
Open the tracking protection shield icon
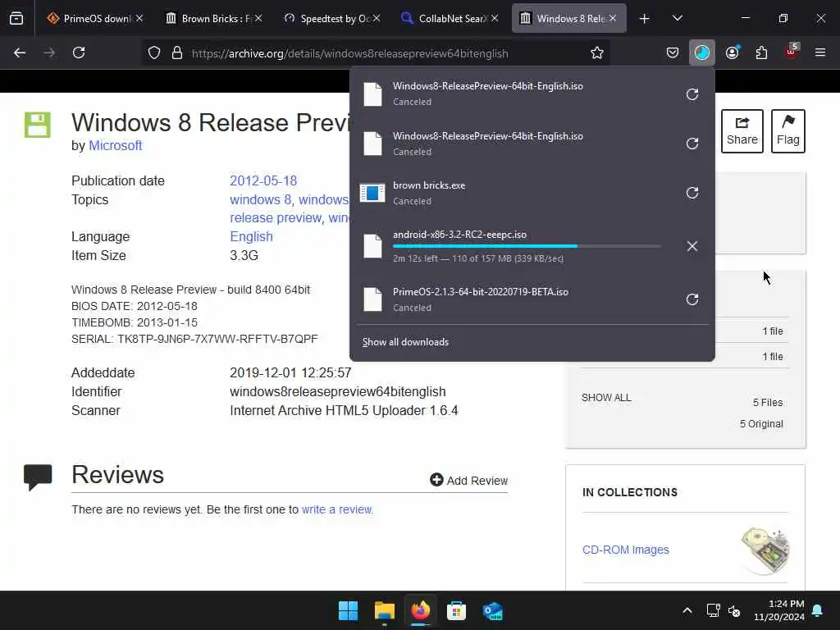154,53
